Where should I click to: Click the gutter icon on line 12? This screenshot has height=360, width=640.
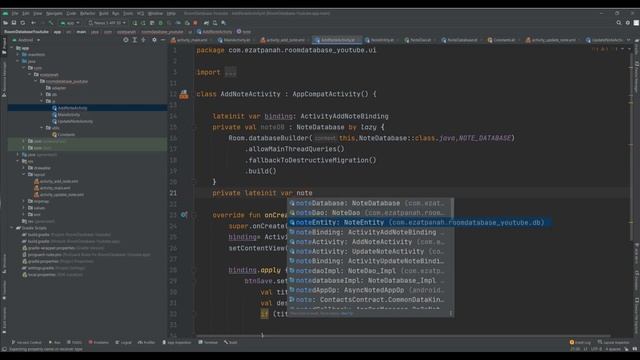[x=184, y=94]
